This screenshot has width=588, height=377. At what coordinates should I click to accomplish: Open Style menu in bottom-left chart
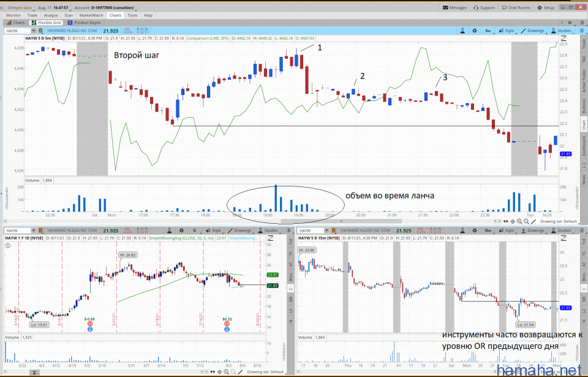pyautogui.click(x=213, y=230)
